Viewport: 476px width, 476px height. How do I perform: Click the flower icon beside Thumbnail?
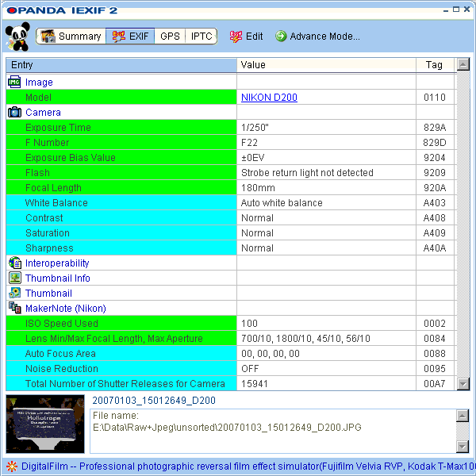pyautogui.click(x=15, y=293)
